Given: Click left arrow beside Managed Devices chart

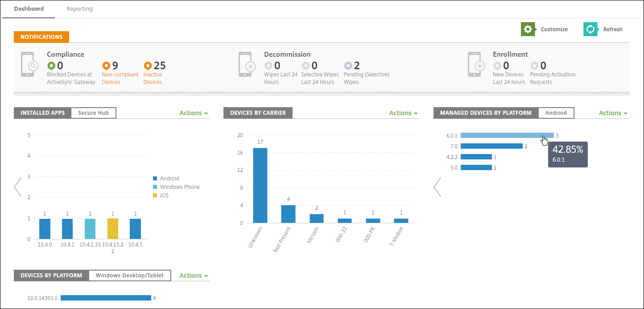Looking at the screenshot, I should coord(438,187).
